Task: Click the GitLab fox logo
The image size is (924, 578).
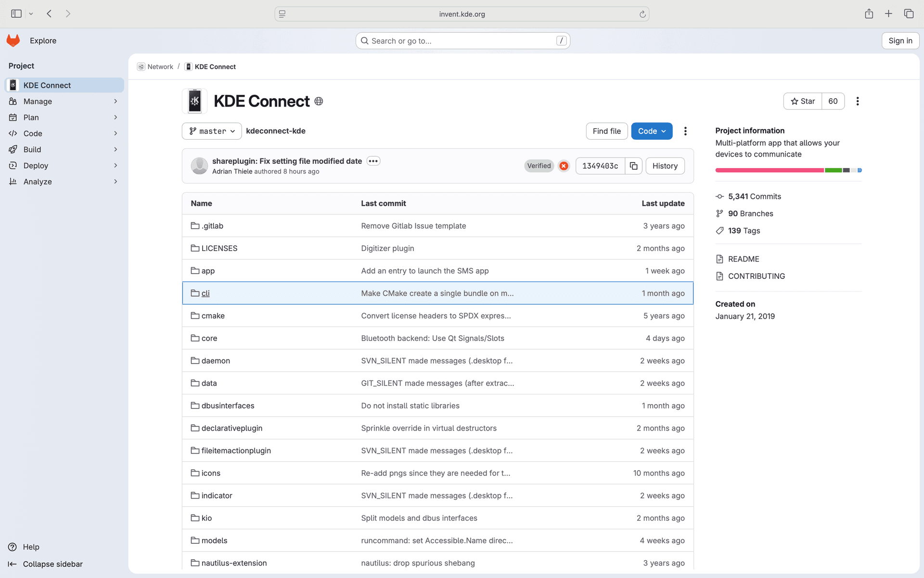Action: 13,40
